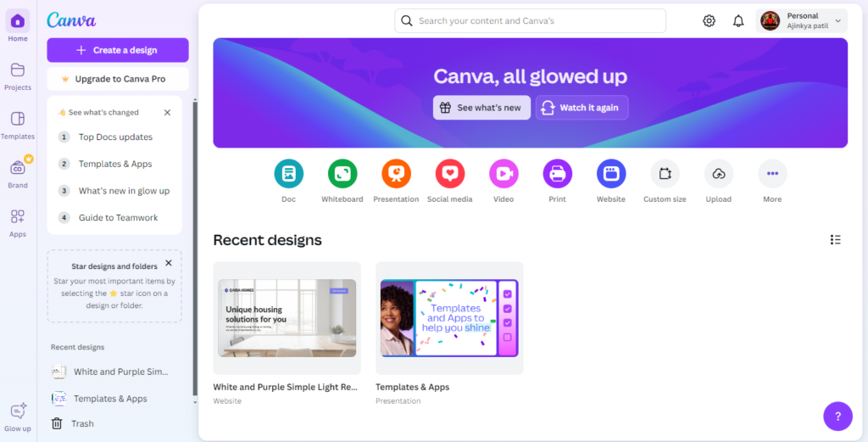Show More design types
868x442 pixels.
tap(772, 174)
